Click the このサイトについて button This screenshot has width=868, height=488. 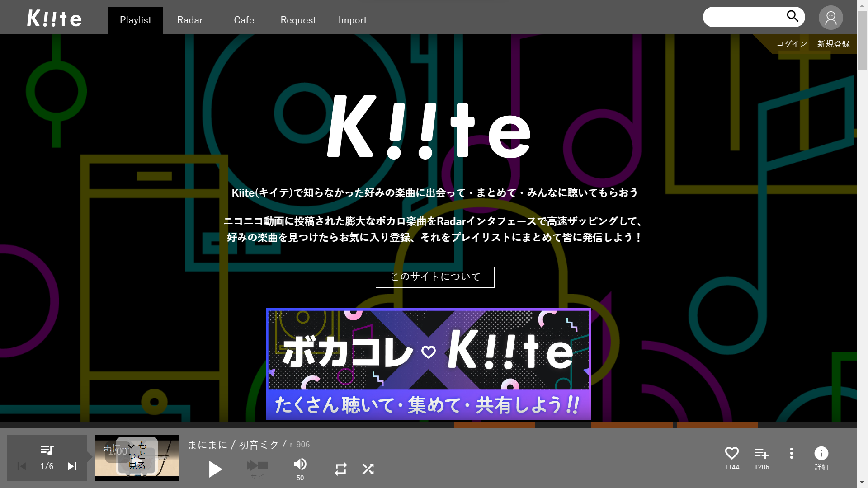(434, 277)
